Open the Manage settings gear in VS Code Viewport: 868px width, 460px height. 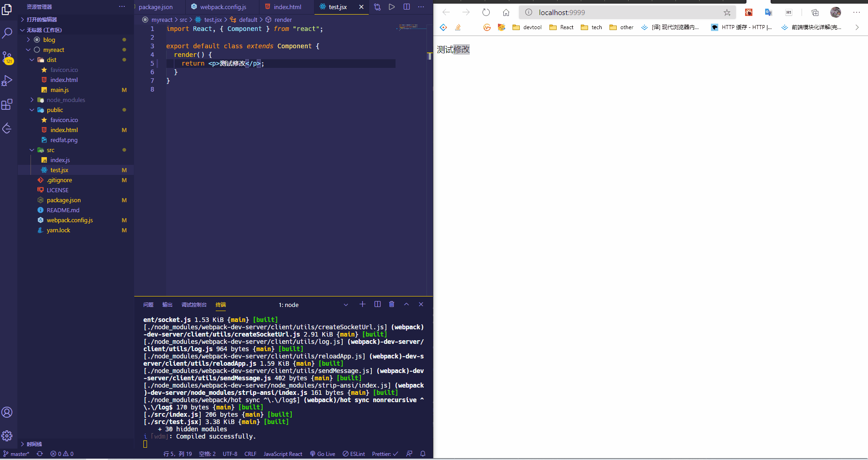[x=7, y=436]
